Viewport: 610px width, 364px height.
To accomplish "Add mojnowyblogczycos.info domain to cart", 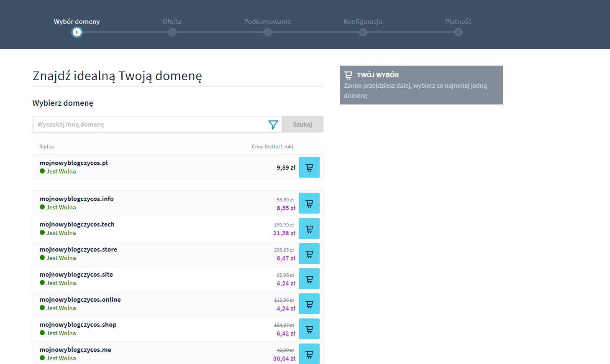I will (309, 203).
